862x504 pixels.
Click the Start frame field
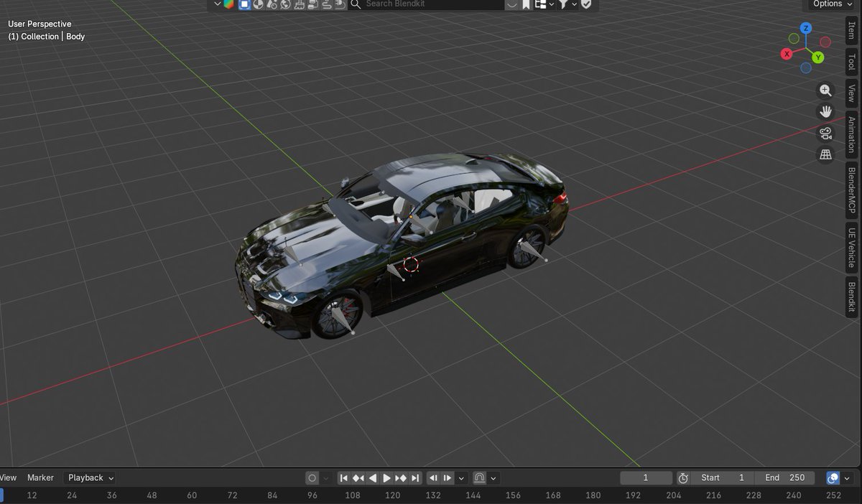click(723, 478)
